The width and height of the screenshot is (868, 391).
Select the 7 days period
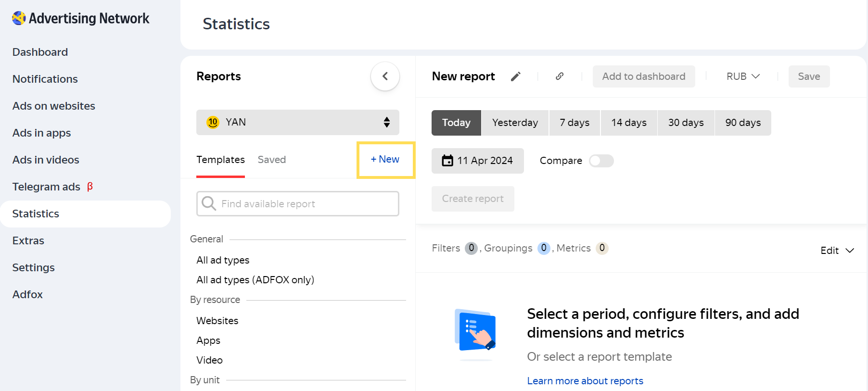pyautogui.click(x=574, y=123)
